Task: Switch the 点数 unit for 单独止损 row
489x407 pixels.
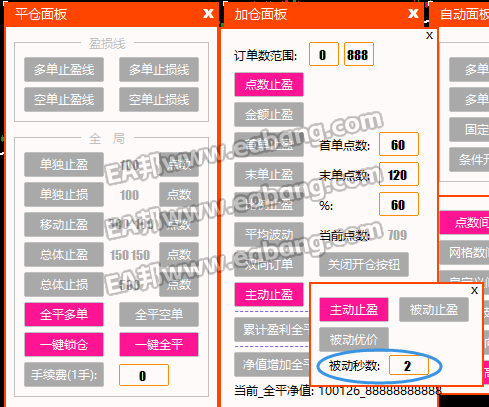Action: [x=179, y=194]
